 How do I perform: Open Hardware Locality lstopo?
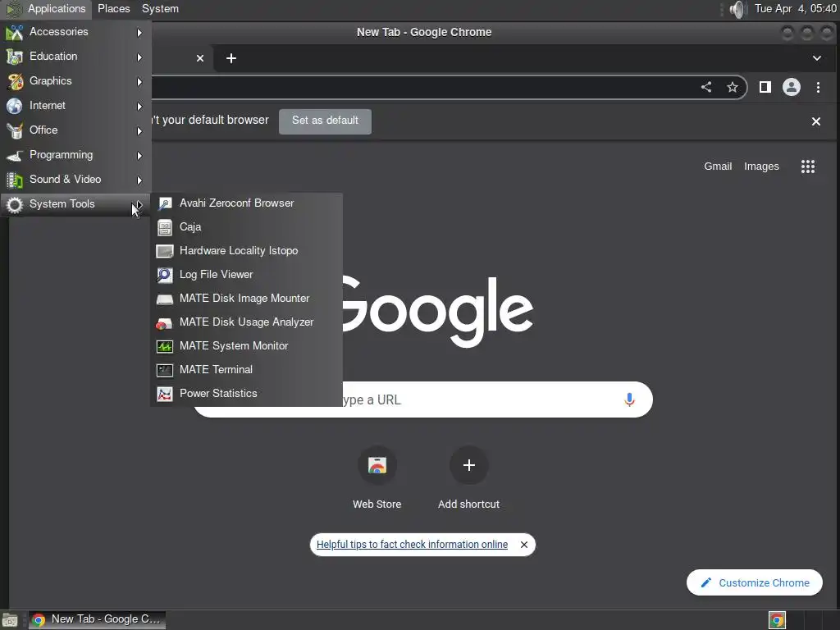click(x=246, y=251)
